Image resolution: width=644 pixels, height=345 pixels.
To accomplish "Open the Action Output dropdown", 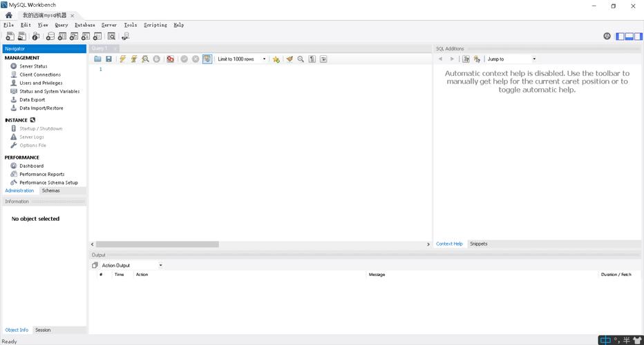I will click(132, 265).
